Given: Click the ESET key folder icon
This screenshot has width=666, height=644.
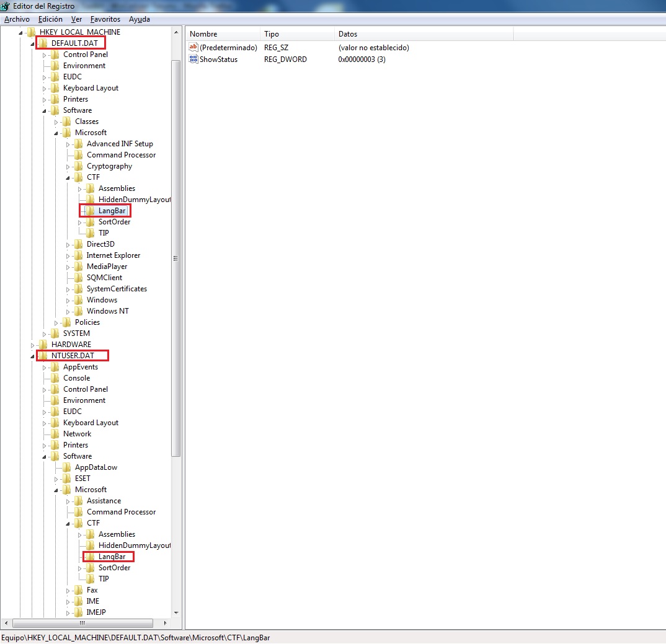Looking at the screenshot, I should [x=66, y=479].
